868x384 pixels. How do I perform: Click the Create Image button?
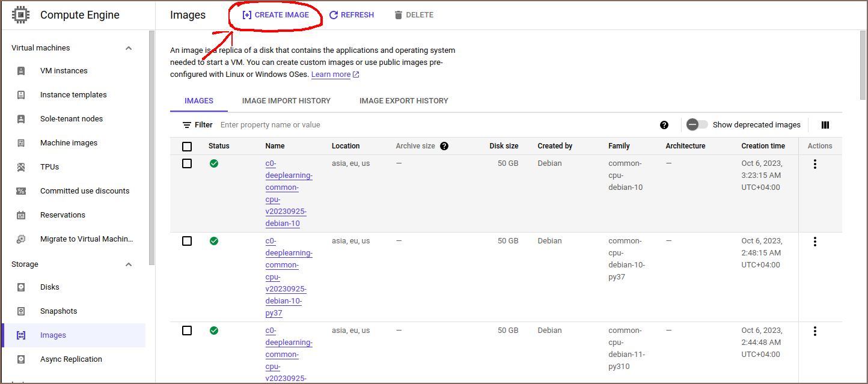275,15
